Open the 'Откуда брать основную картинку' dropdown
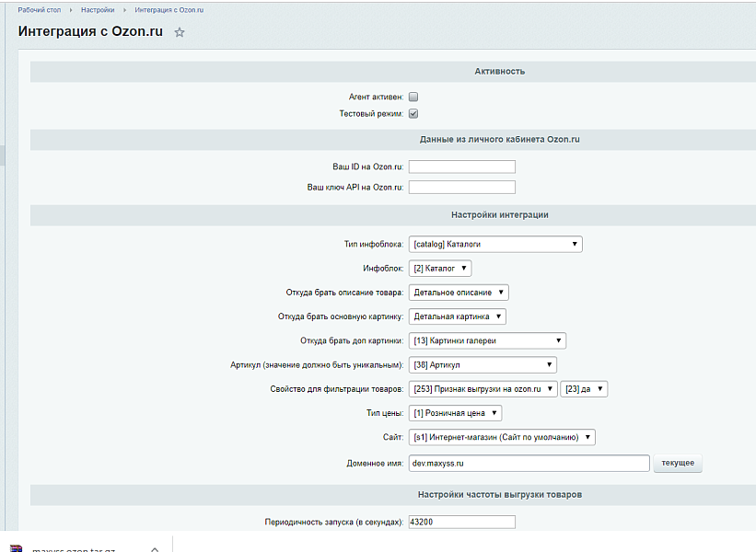Image resolution: width=756 pixels, height=552 pixels. click(x=458, y=316)
